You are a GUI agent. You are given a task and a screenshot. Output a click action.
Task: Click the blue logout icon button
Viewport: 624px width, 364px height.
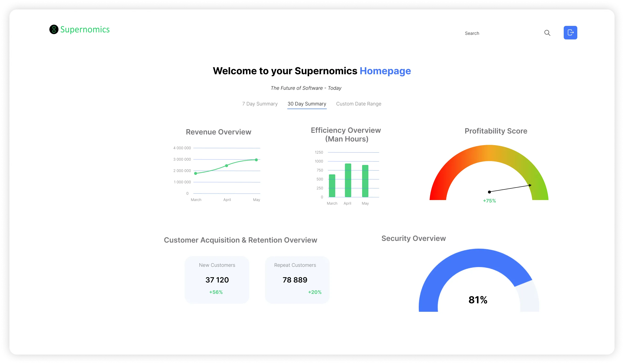click(x=570, y=33)
